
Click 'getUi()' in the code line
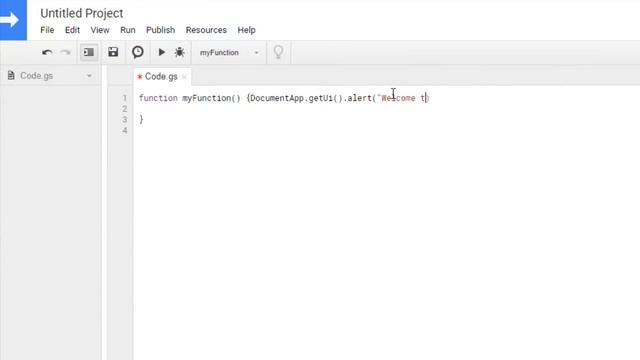325,98
